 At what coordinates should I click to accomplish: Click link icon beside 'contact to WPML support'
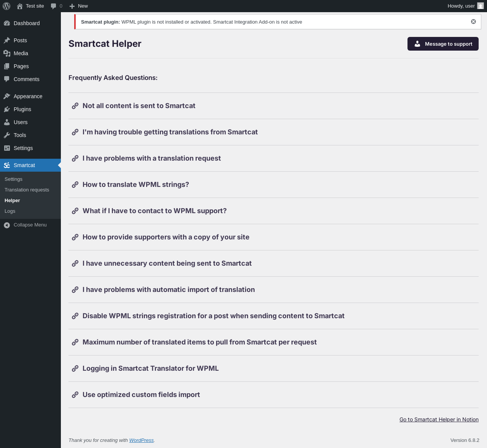pyautogui.click(x=75, y=211)
